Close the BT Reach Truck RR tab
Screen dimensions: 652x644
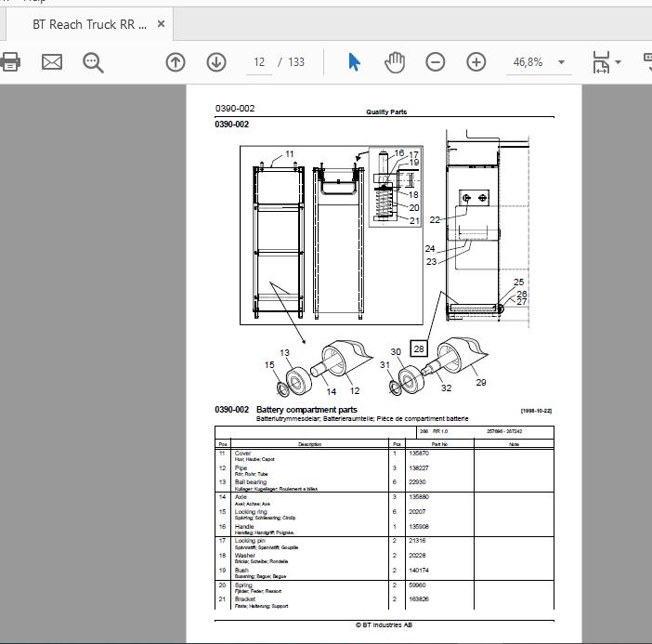tap(161, 24)
